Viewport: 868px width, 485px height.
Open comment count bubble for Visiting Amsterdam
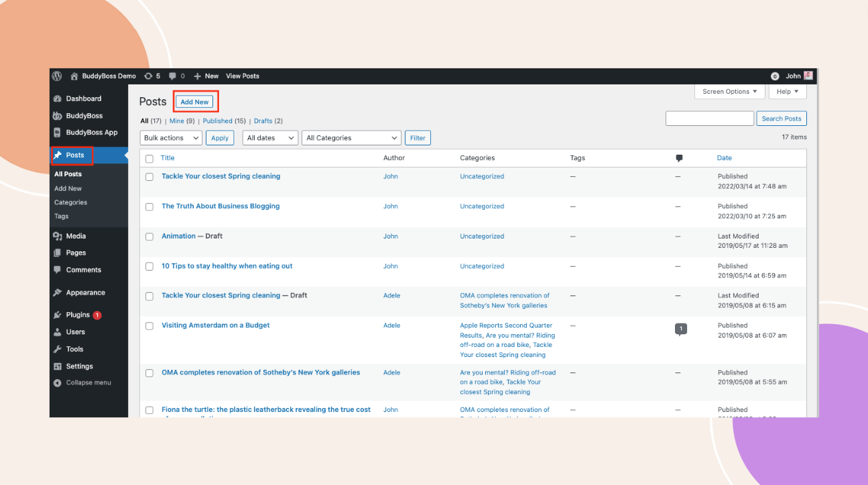681,329
